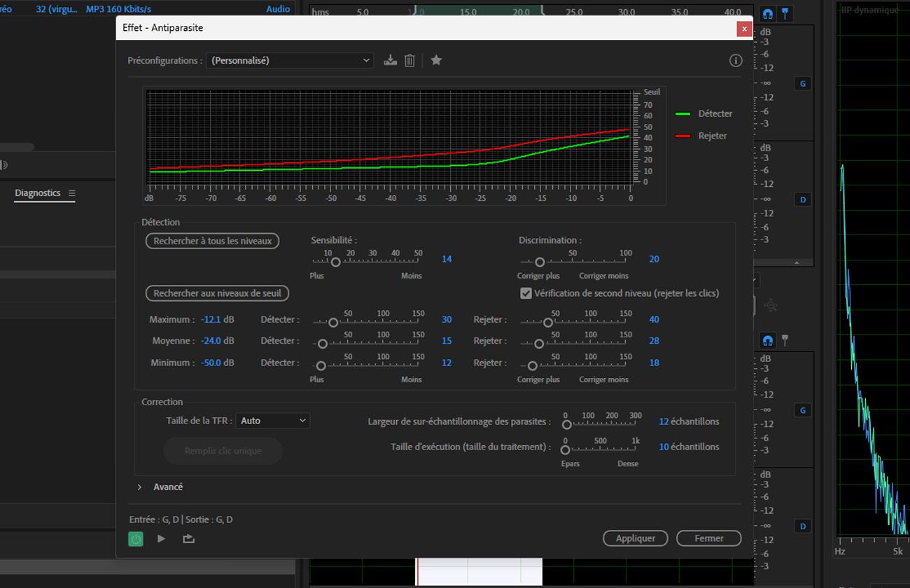Click Rechercher à tous les niveaux
The image size is (910, 588).
212,241
